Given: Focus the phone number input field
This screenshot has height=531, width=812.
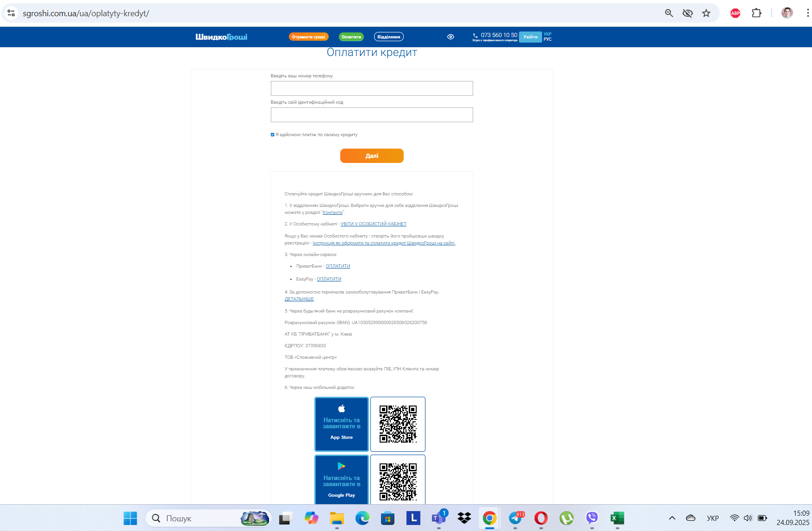Looking at the screenshot, I should point(372,88).
